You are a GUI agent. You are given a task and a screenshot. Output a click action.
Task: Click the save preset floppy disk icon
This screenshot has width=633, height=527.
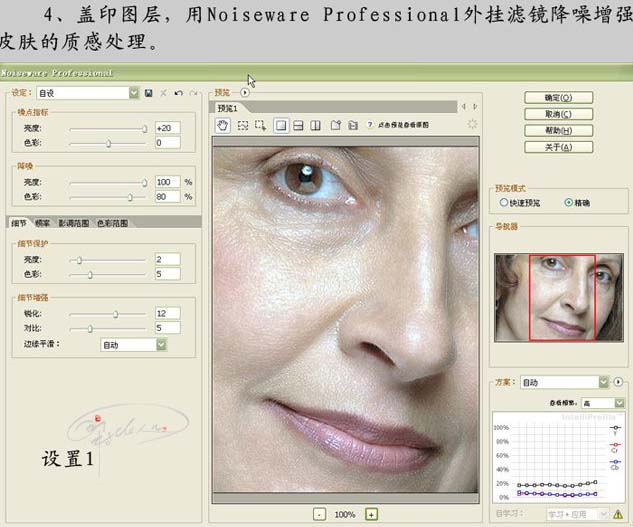tap(149, 93)
